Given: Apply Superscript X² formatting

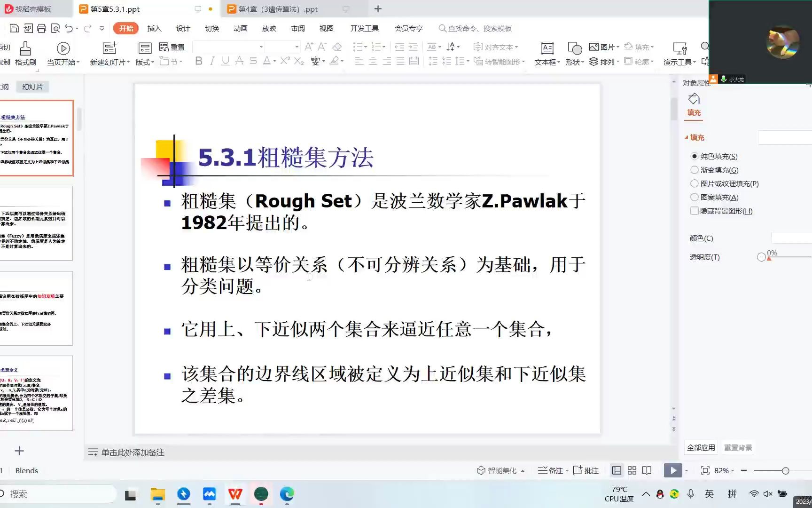Looking at the screenshot, I should pos(285,61).
